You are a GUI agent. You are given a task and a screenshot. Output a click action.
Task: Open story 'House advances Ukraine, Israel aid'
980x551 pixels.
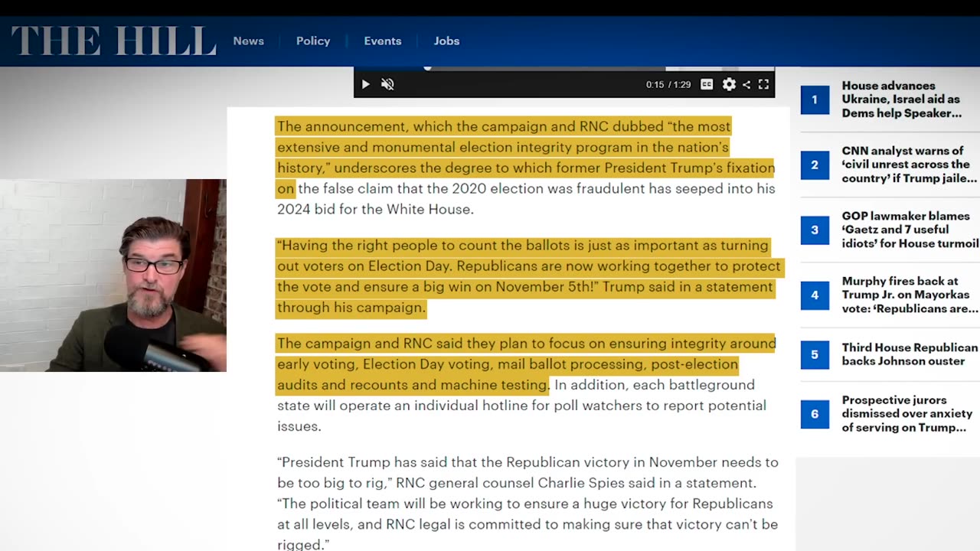pyautogui.click(x=901, y=99)
